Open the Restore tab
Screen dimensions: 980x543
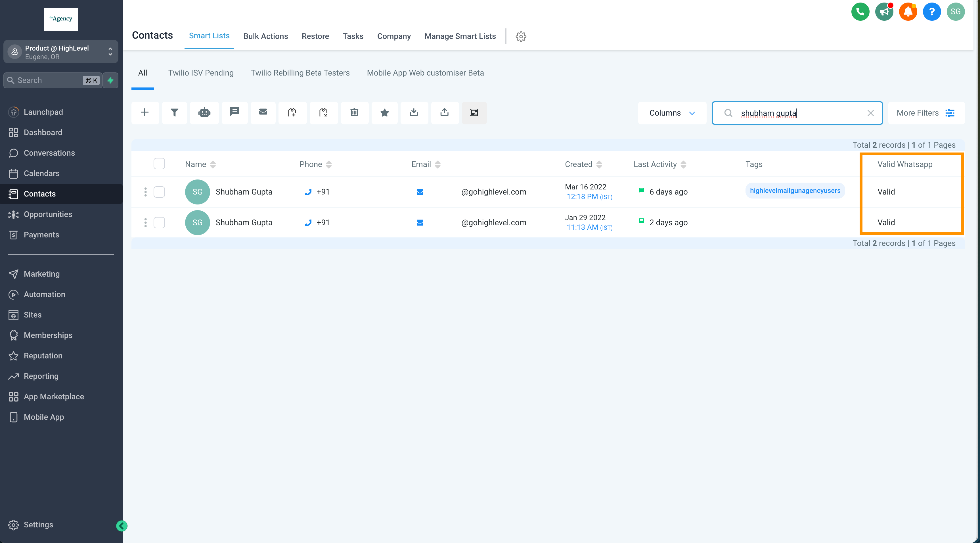(315, 36)
